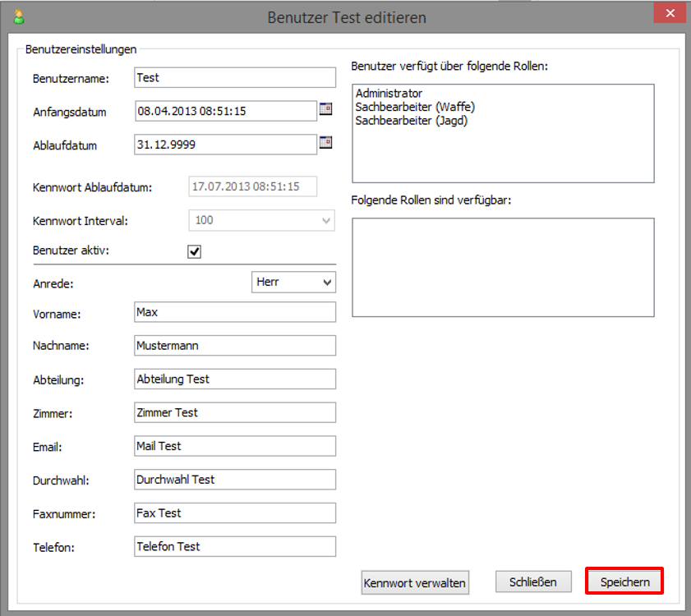Click the user icon in title bar

[x=19, y=16]
